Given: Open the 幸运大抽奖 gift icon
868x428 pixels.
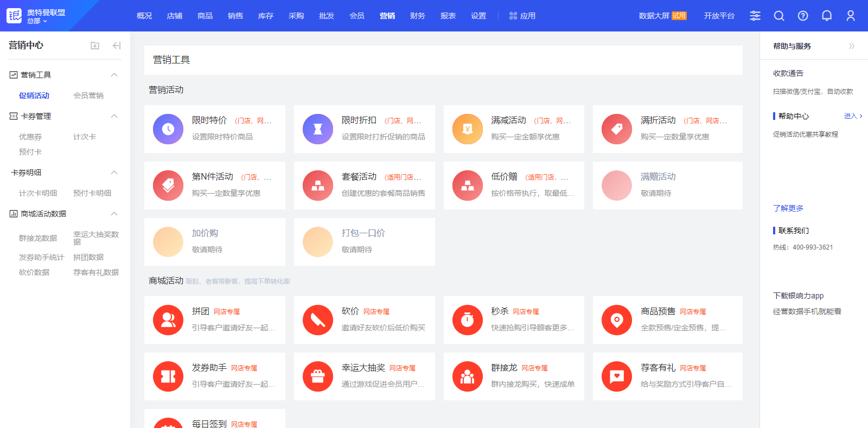Looking at the screenshot, I should (x=318, y=376).
